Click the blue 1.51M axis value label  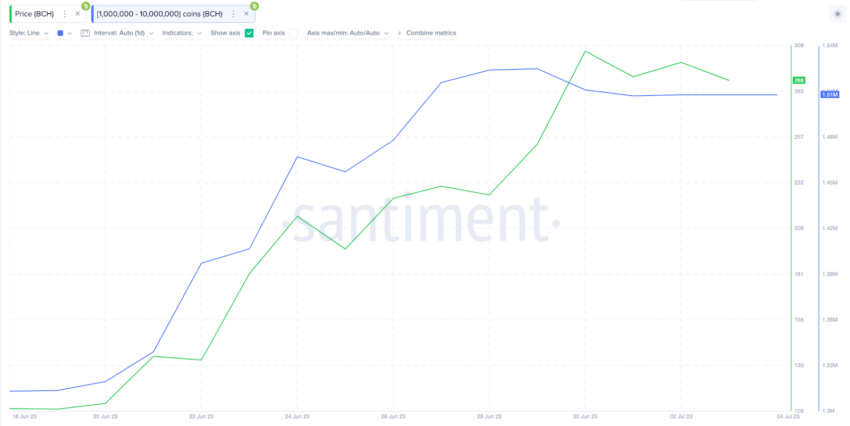click(830, 95)
